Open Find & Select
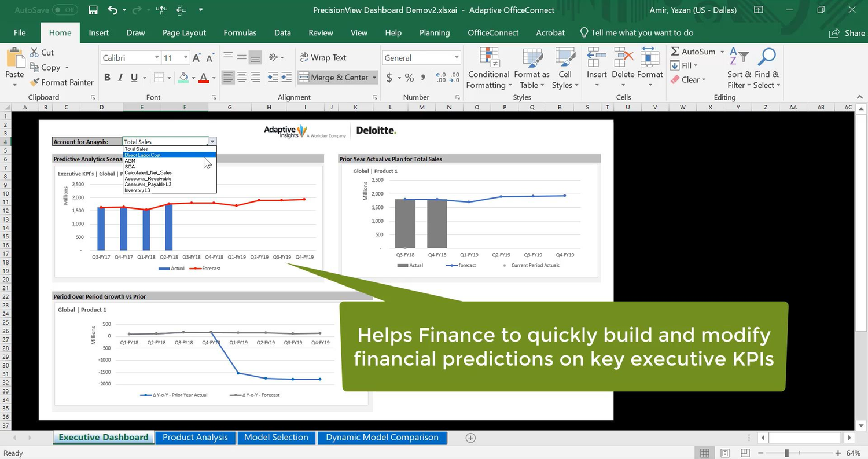This screenshot has height=459, width=868. [x=766, y=68]
